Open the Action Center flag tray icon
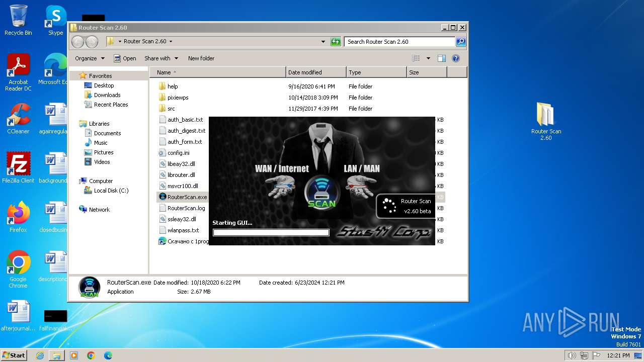The height and width of the screenshot is (362, 644). click(x=596, y=355)
